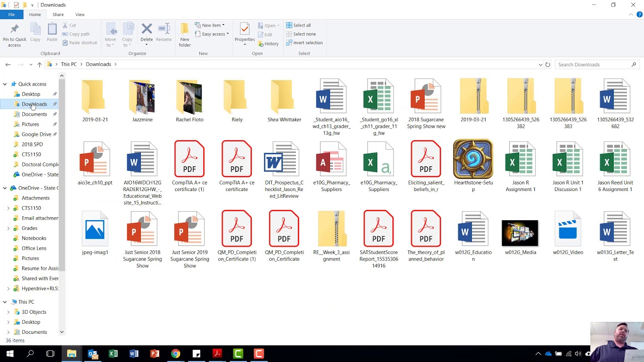Open Windows Start menu
This screenshot has width=644, height=362.
[x=10, y=354]
